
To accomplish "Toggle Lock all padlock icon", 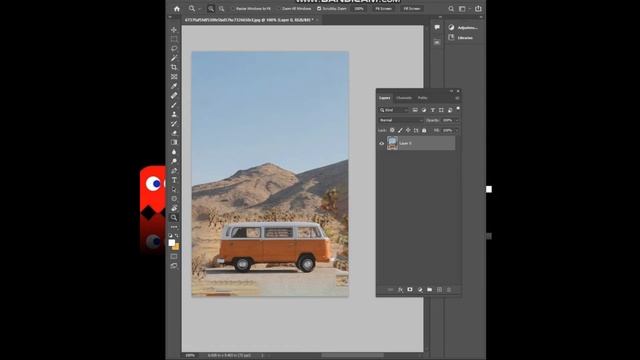I will pyautogui.click(x=424, y=130).
